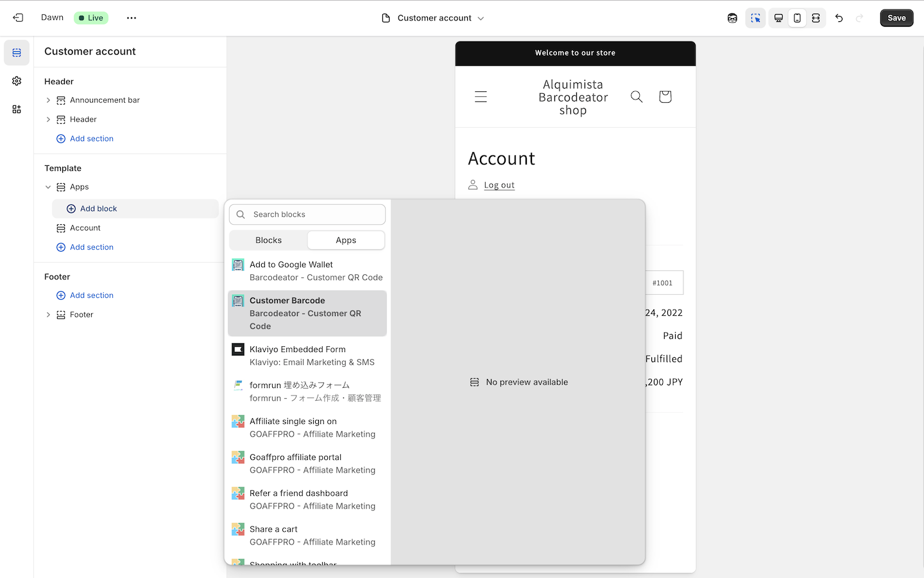Click the search magnifier in store preview
The image size is (924, 578).
[637, 96]
